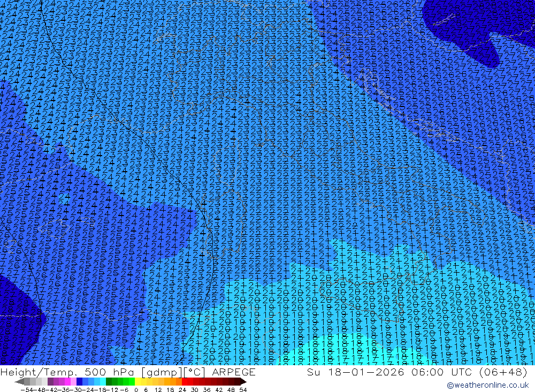The width and height of the screenshot is (535, 392).
Task: Open the weatheronline.co.uk copyright link
Action: (x=488, y=385)
